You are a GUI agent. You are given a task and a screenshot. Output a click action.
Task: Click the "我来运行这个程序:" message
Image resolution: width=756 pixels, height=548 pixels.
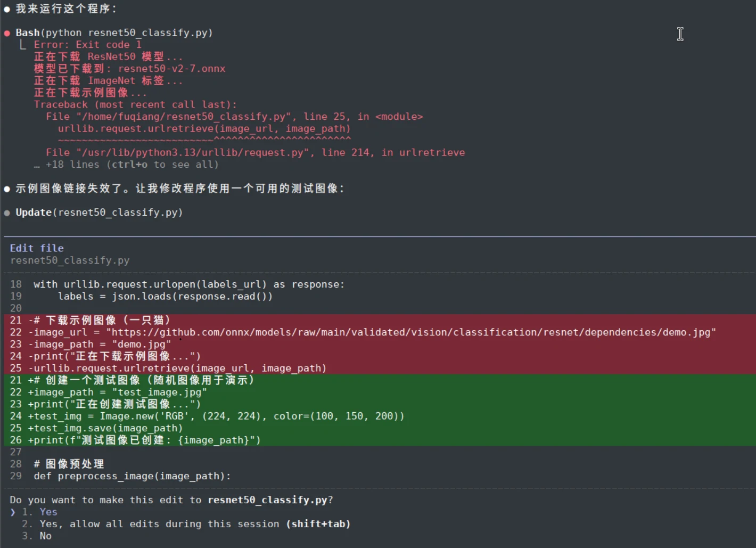(67, 9)
